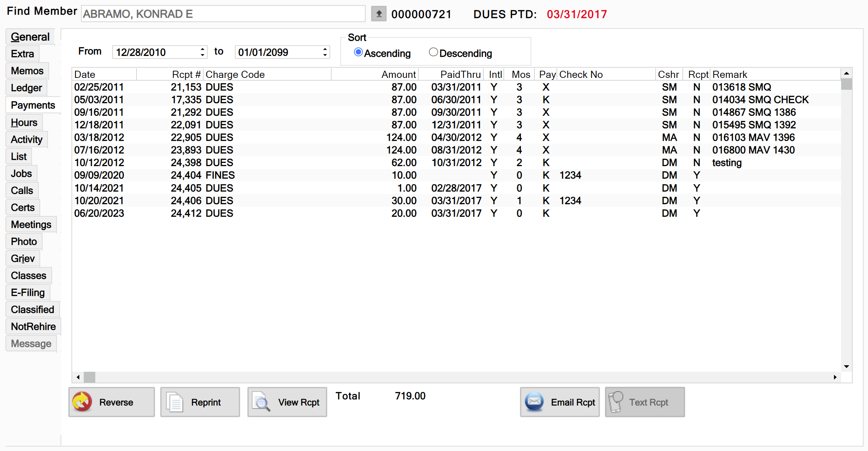Click the horizontal scroll right arrow
This screenshot has width=868, height=451.
835,377
